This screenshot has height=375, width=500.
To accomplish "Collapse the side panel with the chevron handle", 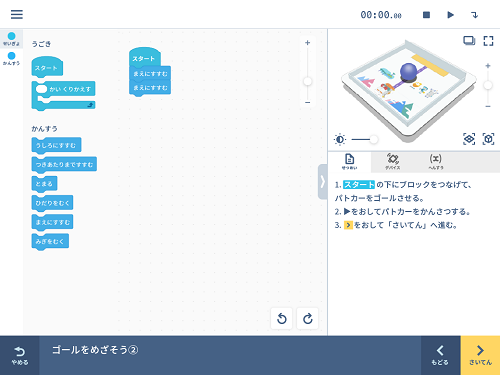I will [x=322, y=182].
